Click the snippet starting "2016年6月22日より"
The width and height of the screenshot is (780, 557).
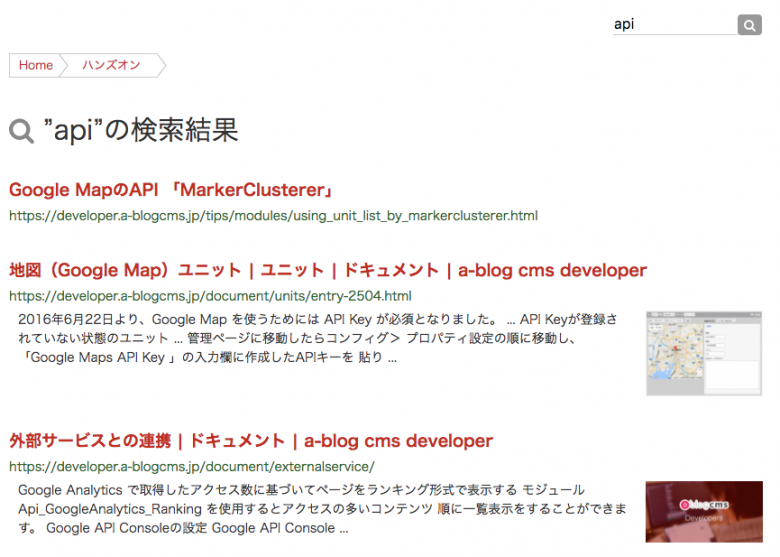pyautogui.click(x=318, y=338)
